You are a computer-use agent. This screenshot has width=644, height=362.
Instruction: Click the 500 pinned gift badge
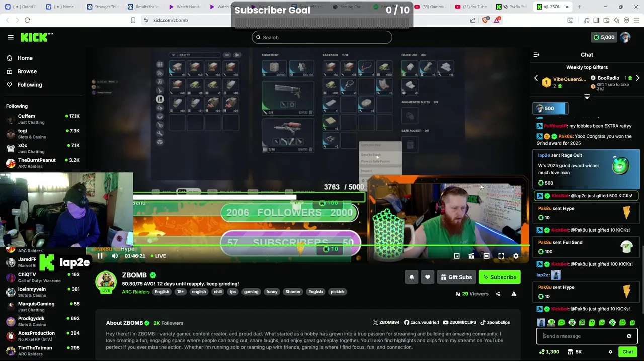click(x=550, y=108)
